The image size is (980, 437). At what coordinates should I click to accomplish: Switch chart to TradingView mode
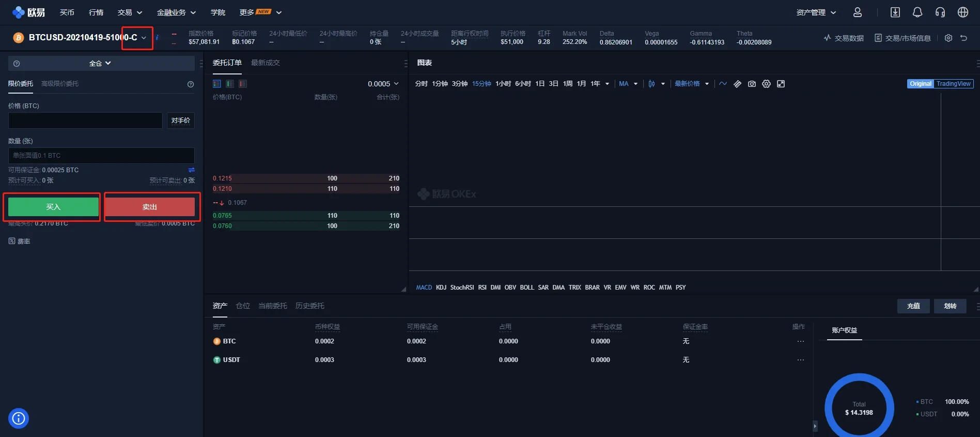pyautogui.click(x=953, y=84)
